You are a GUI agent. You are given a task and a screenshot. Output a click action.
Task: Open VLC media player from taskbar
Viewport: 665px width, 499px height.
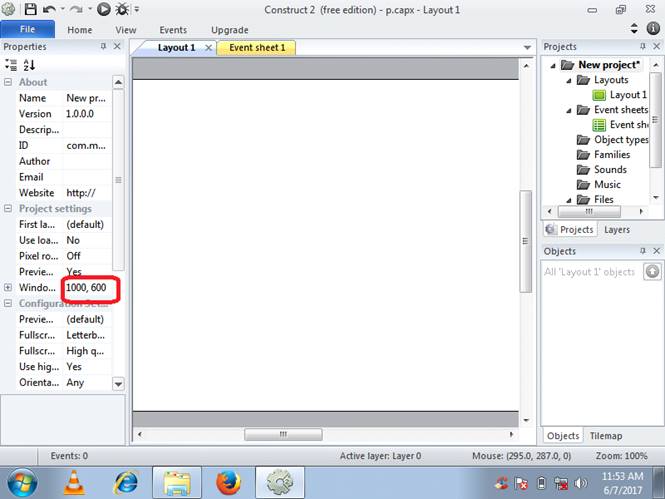point(74,482)
